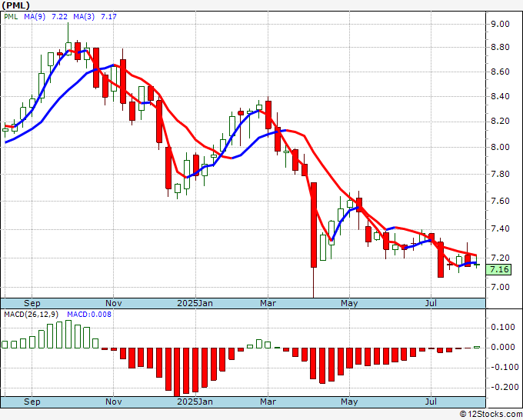Click May on the MACD time axis
This screenshot has width=523, height=420.
pos(349,402)
